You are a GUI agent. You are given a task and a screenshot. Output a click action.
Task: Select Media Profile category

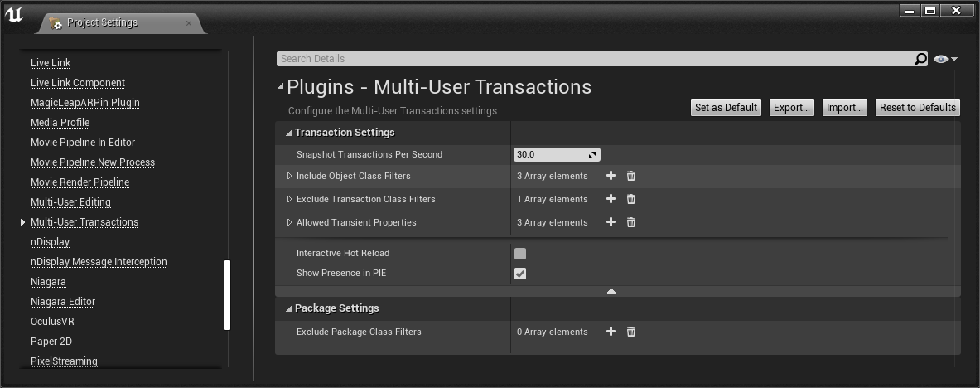pos(60,123)
